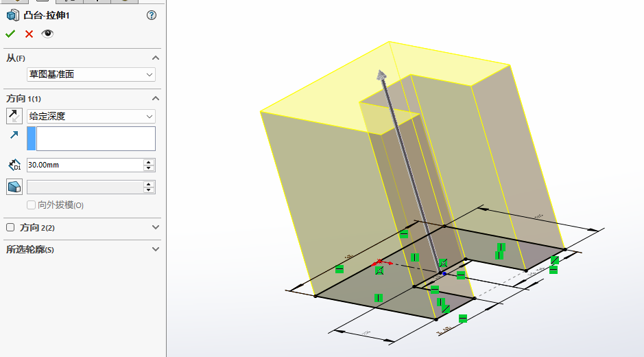Click the D1 depth icon
Screen dimensions: 644x357
(x=14, y=165)
